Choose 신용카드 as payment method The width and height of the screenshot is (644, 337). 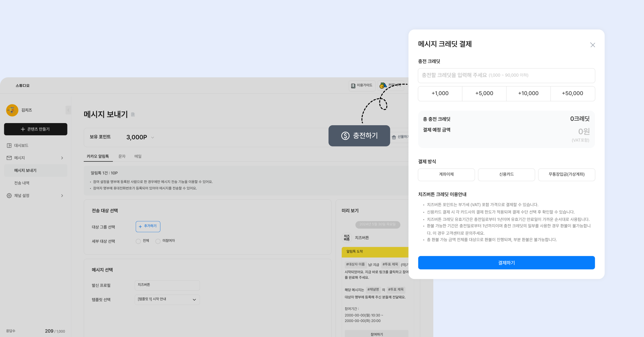click(x=506, y=174)
